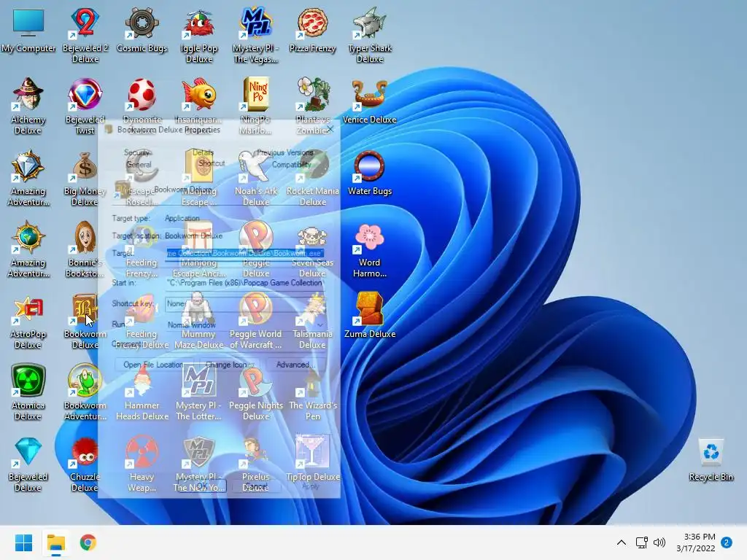Open the Windows Start menu
The height and width of the screenshot is (560, 747).
click(x=23, y=542)
